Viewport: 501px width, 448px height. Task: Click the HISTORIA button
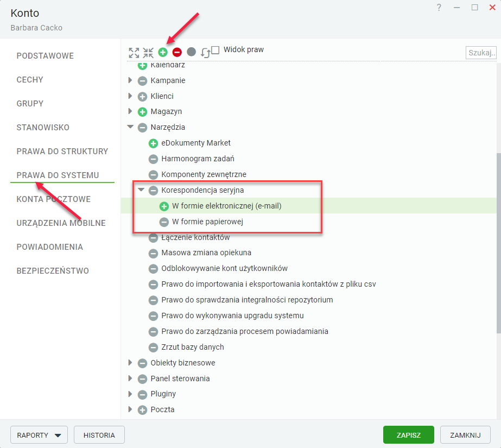click(99, 435)
